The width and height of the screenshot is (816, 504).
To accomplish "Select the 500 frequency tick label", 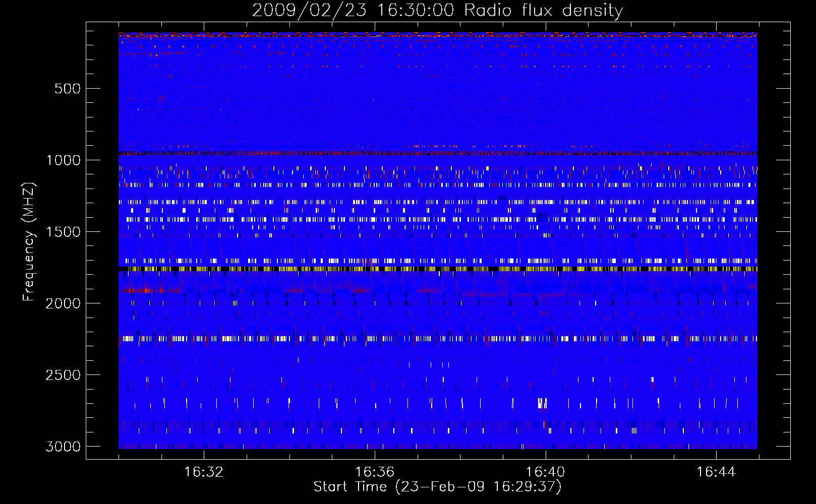I will coord(68,89).
